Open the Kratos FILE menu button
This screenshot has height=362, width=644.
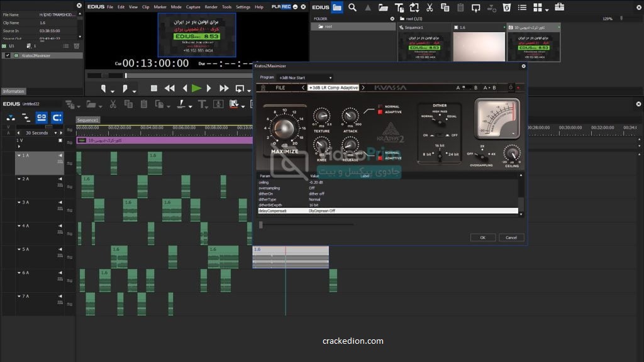[280, 87]
